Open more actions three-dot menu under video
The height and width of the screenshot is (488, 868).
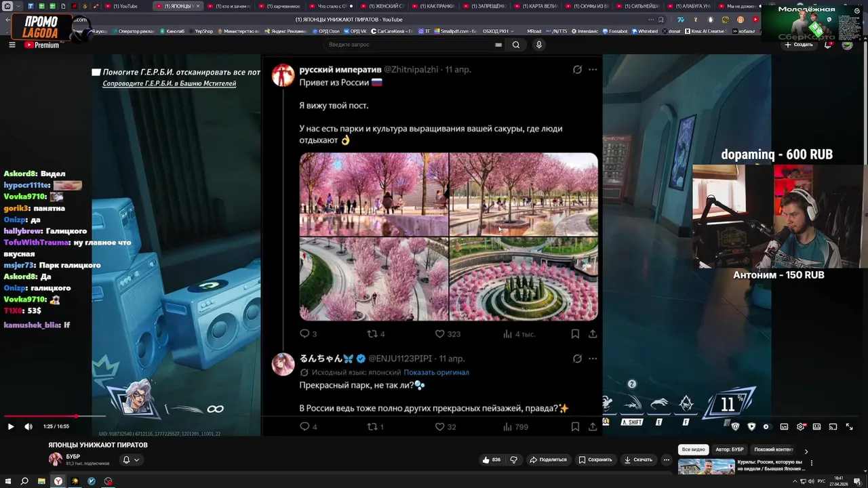point(667,460)
